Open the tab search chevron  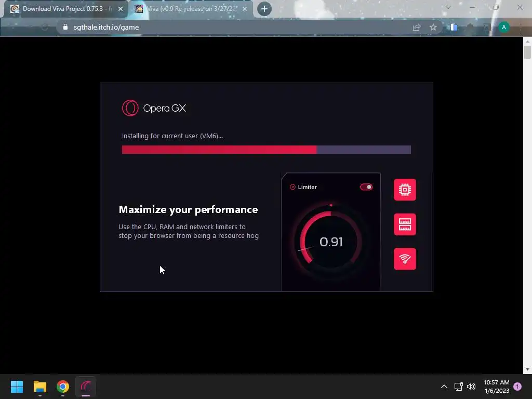[x=448, y=7]
